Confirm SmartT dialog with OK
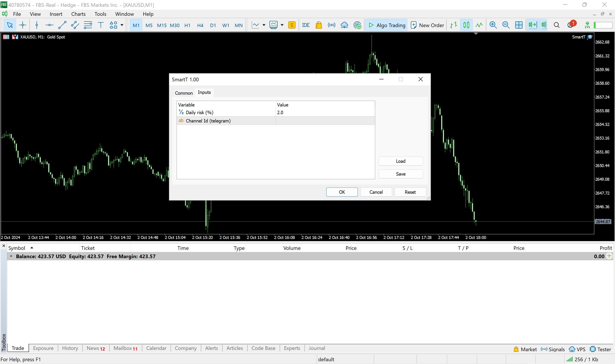Image resolution: width=615 pixels, height=364 pixels. click(342, 192)
